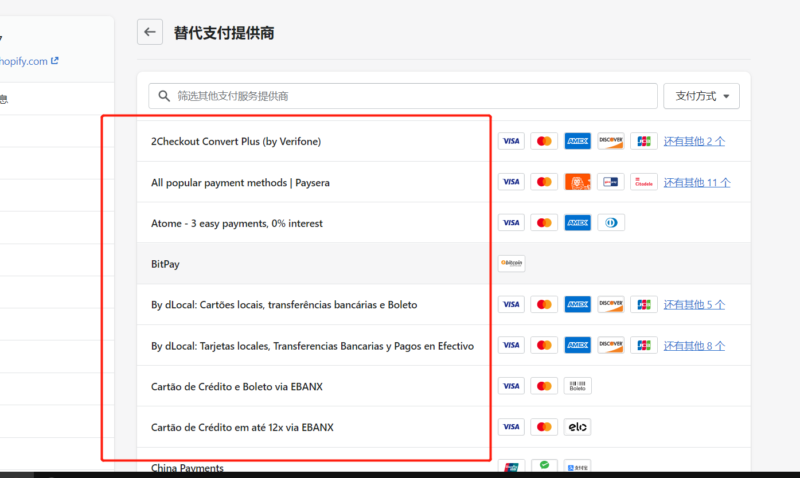
Task: Click 还有其他 11 个 link in Paysera row
Action: tap(697, 182)
